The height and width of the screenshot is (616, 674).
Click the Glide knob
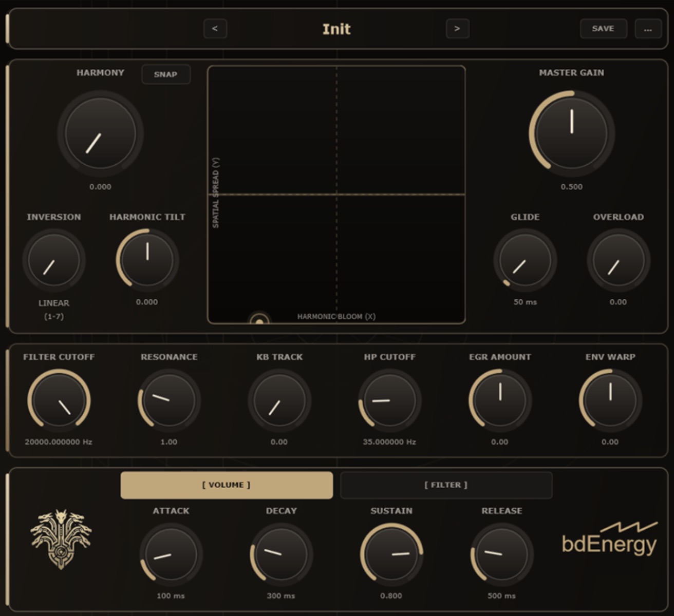[525, 260]
